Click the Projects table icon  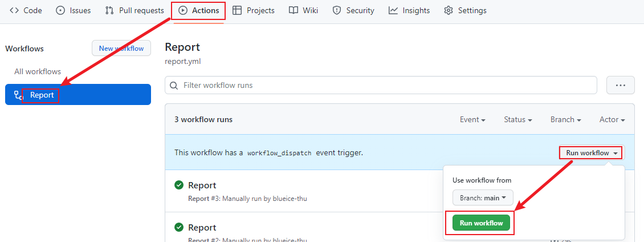[x=237, y=11]
